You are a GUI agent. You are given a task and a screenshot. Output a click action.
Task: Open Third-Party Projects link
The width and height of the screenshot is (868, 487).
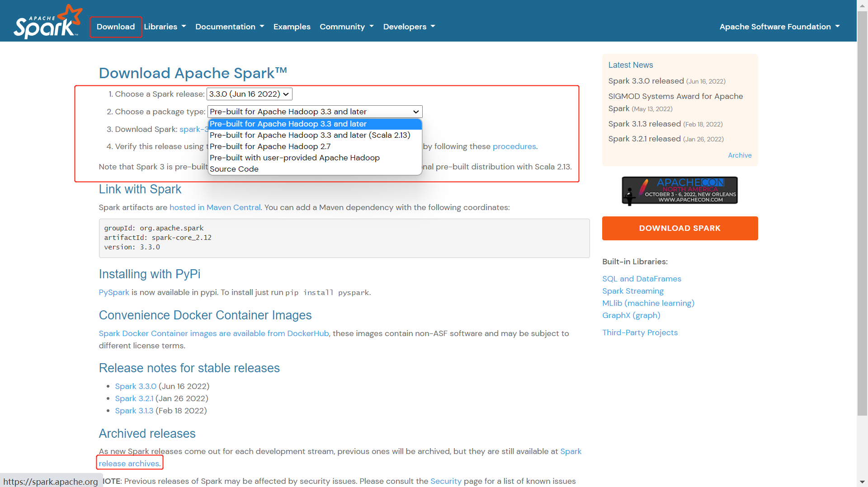640,332
